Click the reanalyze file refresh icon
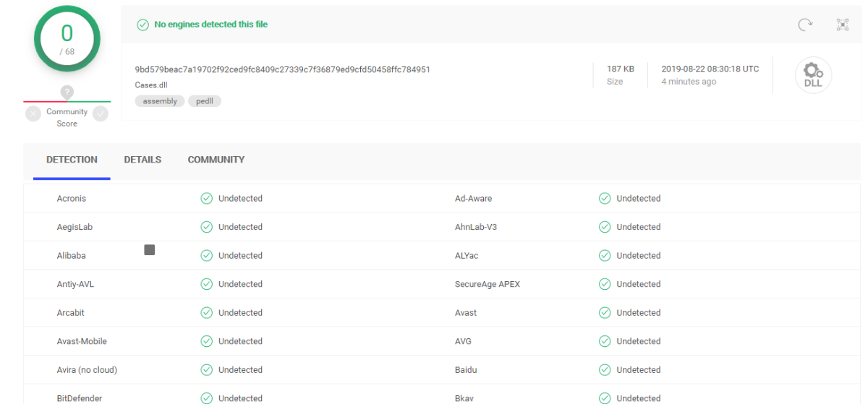The image size is (868, 404). click(805, 25)
